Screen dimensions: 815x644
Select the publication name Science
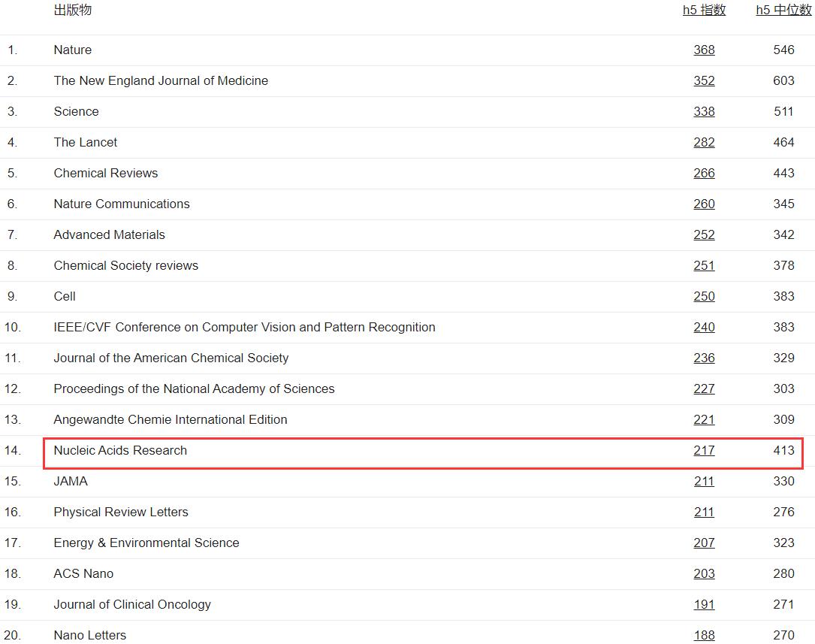point(76,111)
